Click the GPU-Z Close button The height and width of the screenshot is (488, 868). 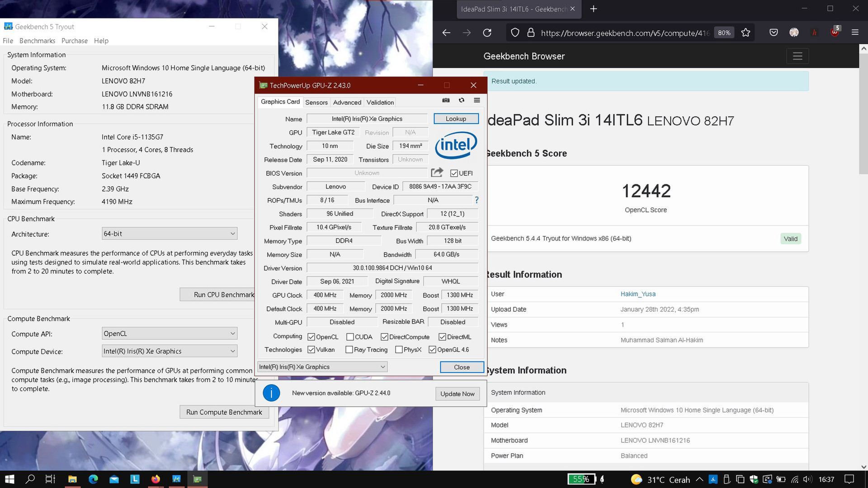(x=462, y=367)
